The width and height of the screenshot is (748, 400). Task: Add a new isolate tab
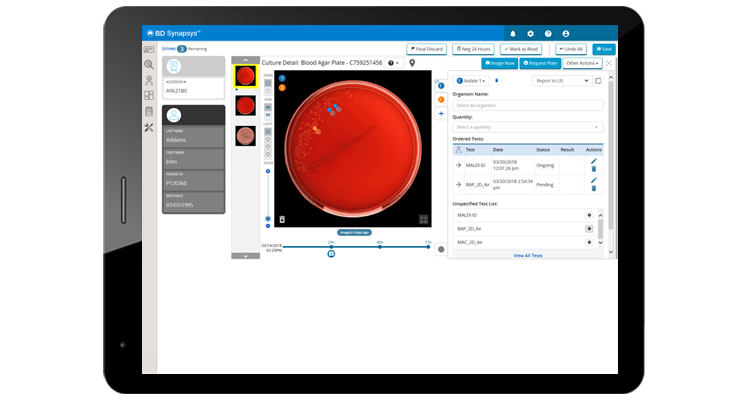click(x=442, y=113)
